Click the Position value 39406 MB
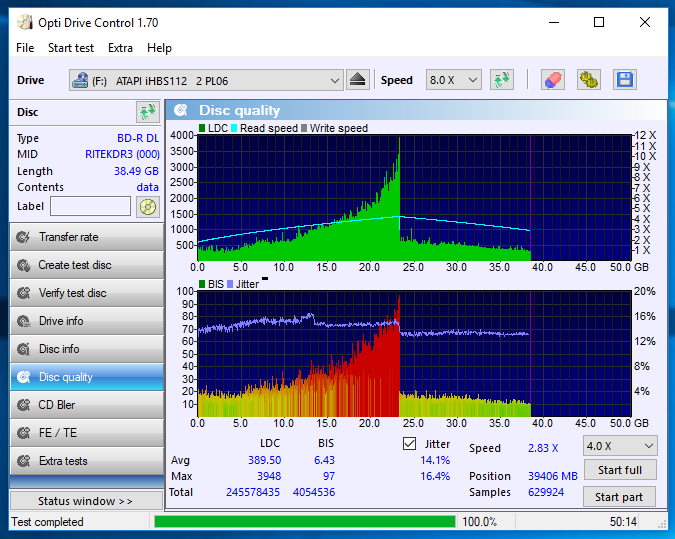 553,476
